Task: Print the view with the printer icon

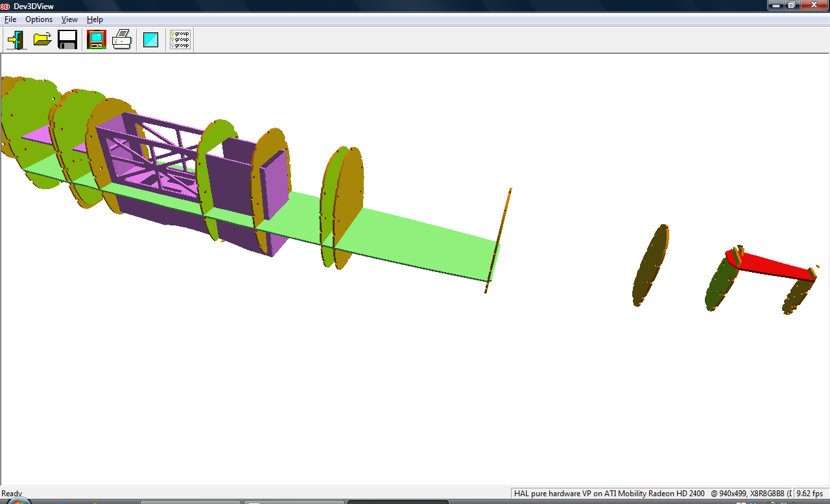Action: coord(122,40)
